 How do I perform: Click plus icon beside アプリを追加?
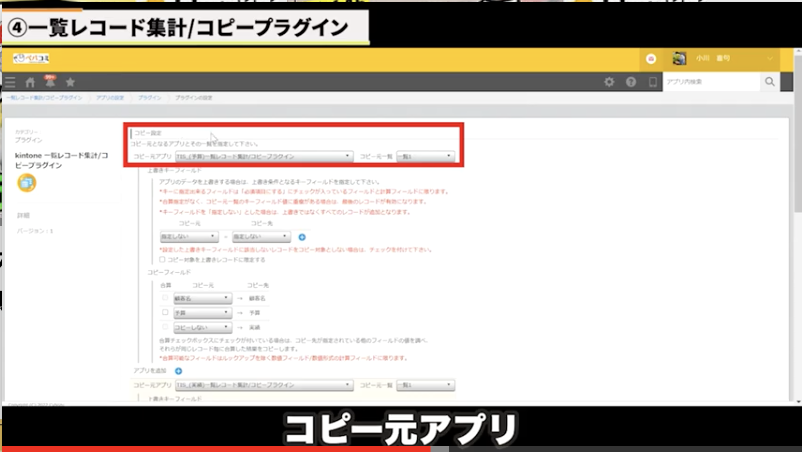click(179, 371)
